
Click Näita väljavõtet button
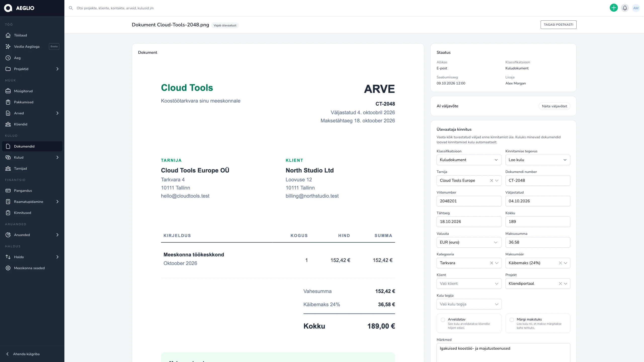coord(554,106)
